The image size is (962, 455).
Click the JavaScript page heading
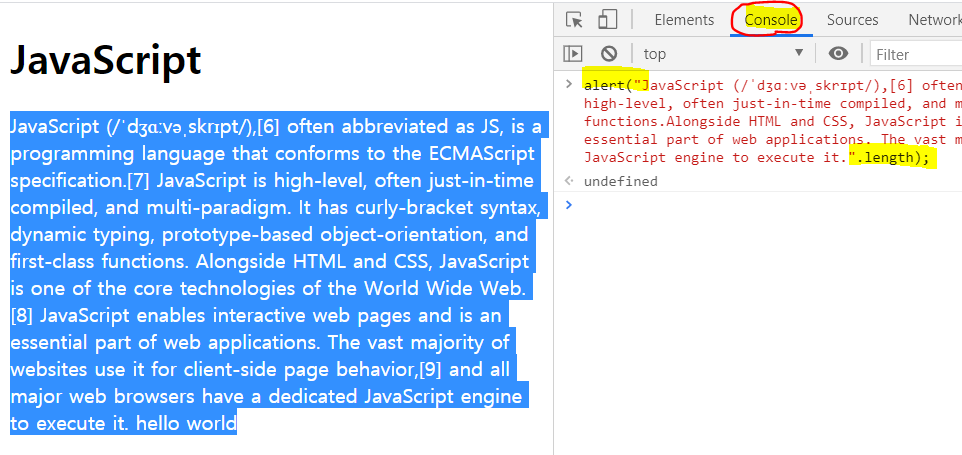point(106,59)
